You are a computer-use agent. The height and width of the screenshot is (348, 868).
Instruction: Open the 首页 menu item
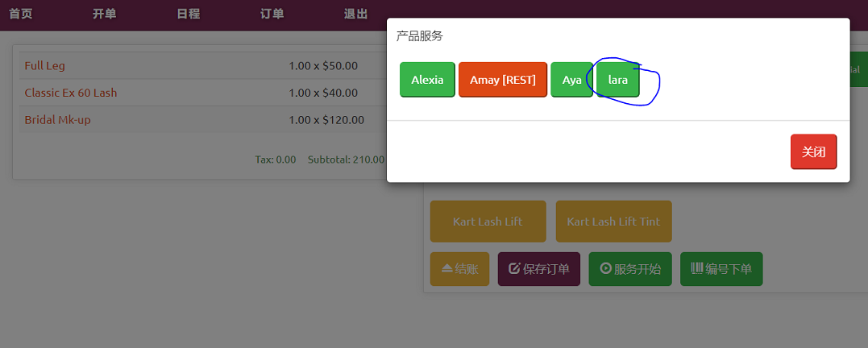click(x=20, y=14)
